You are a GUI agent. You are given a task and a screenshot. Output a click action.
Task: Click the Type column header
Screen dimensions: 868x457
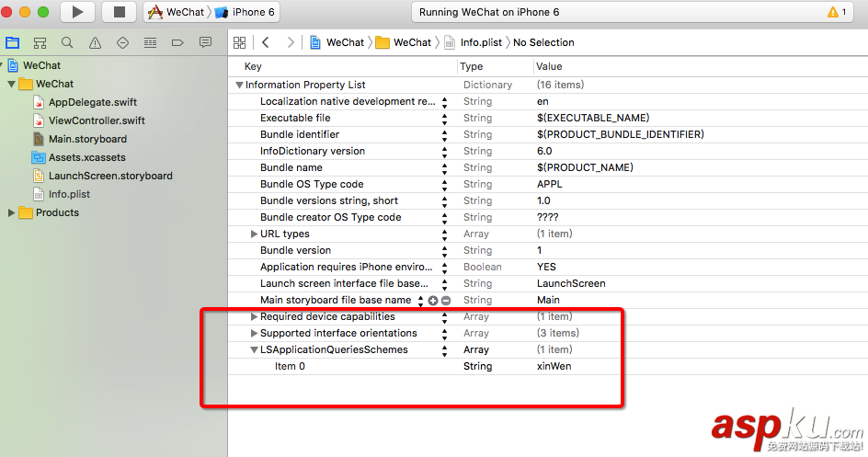coord(471,66)
